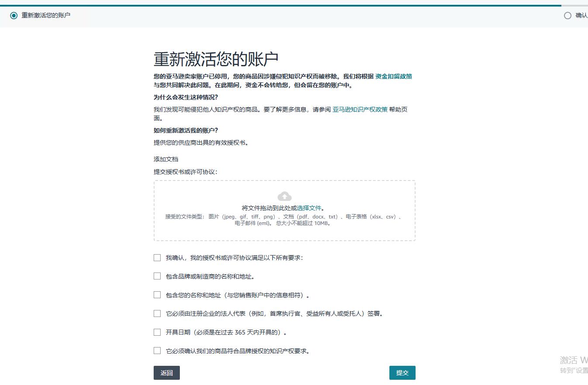Click the 添加文档 section label
Image resolution: width=588 pixels, height=385 pixels.
(166, 159)
